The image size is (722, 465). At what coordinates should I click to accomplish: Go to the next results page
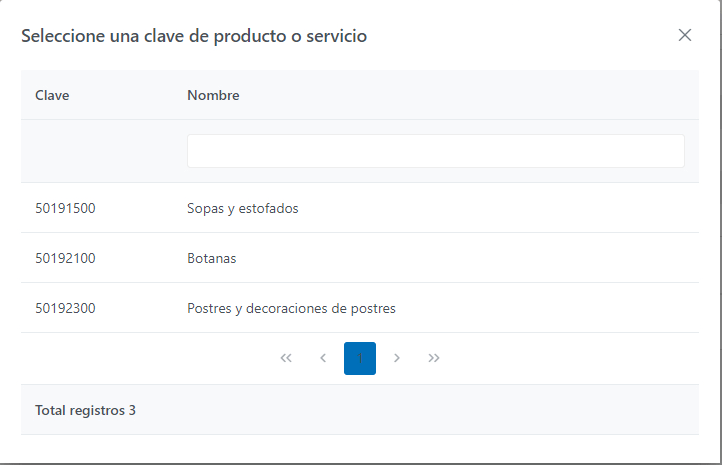tap(397, 358)
